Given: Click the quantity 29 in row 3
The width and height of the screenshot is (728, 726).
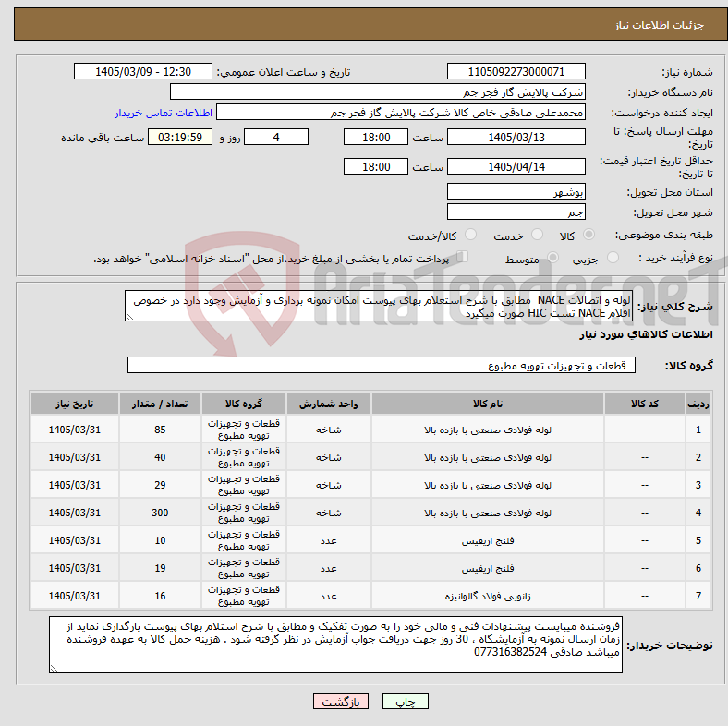Looking at the screenshot, I should click(160, 485).
